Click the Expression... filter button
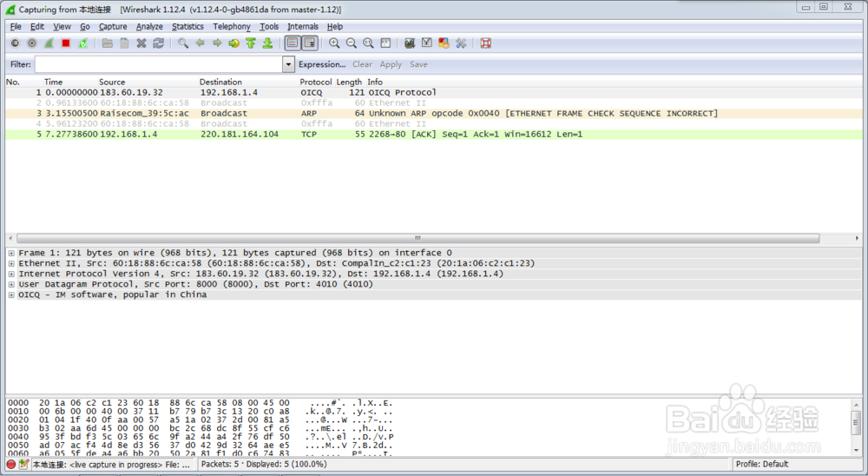868x476 pixels. pos(322,65)
